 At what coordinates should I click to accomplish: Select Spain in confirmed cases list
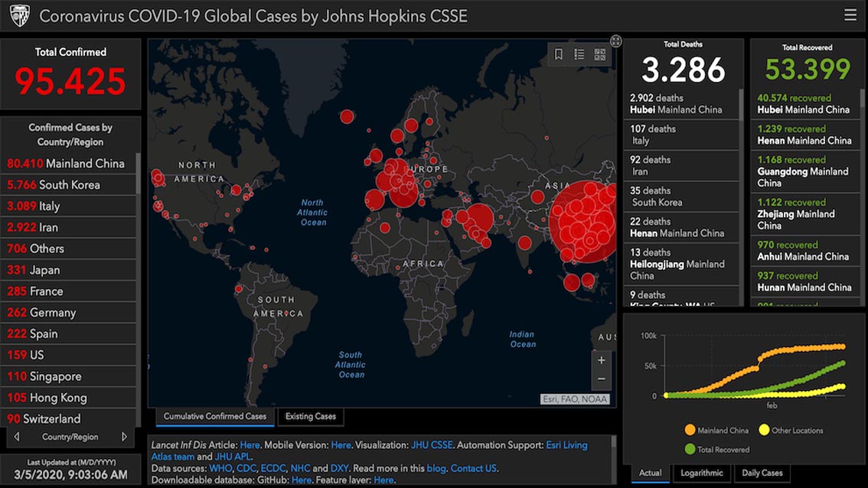tap(68, 334)
